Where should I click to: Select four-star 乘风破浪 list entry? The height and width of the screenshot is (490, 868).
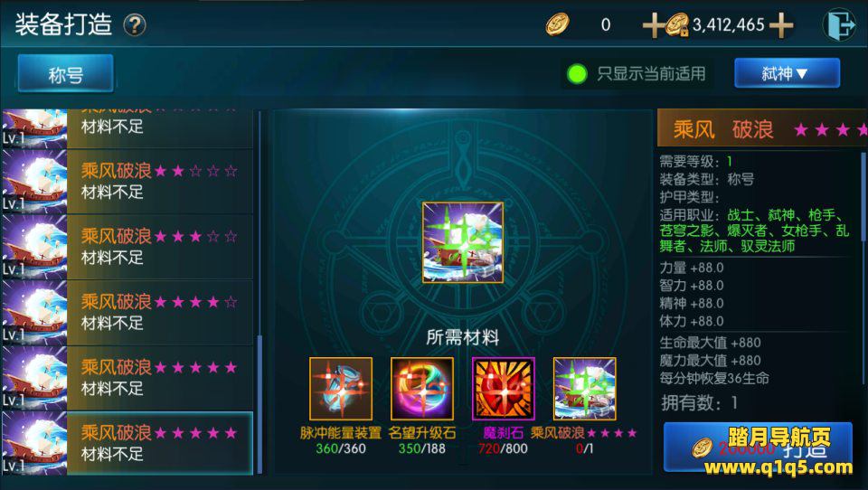[x=127, y=312]
